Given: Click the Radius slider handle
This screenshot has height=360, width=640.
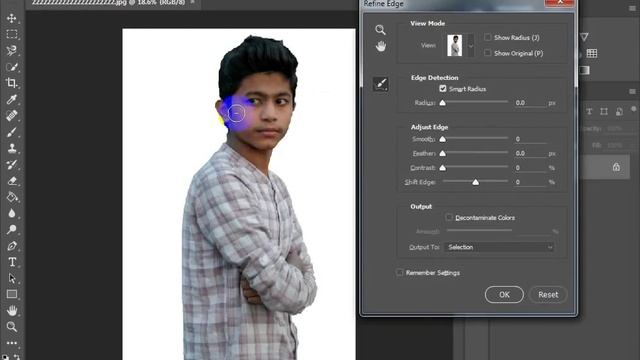Looking at the screenshot, I should (442, 103).
